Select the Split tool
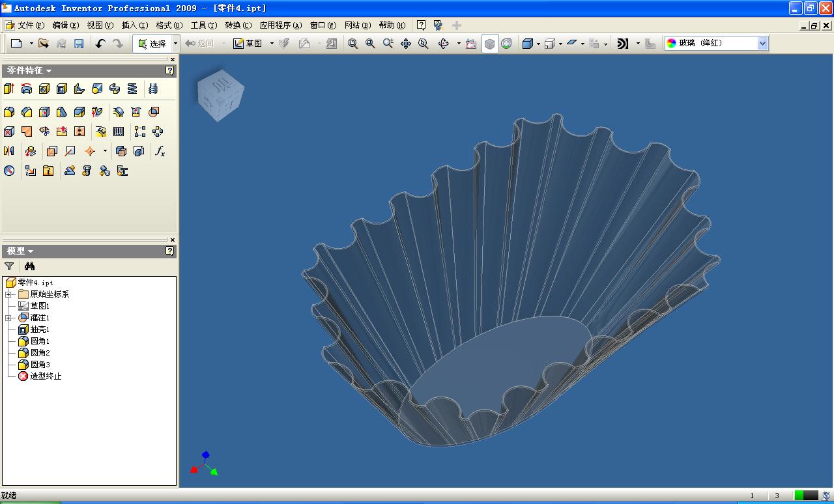Image resolution: width=834 pixels, height=504 pixels. (x=79, y=112)
